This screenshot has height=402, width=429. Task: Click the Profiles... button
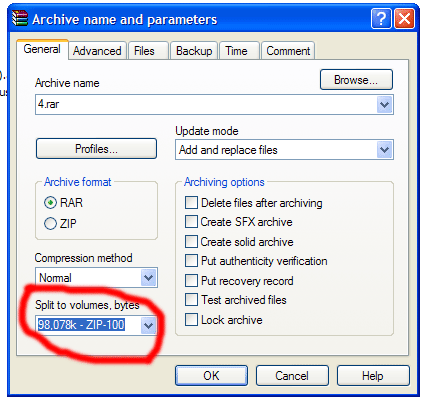tap(96, 149)
